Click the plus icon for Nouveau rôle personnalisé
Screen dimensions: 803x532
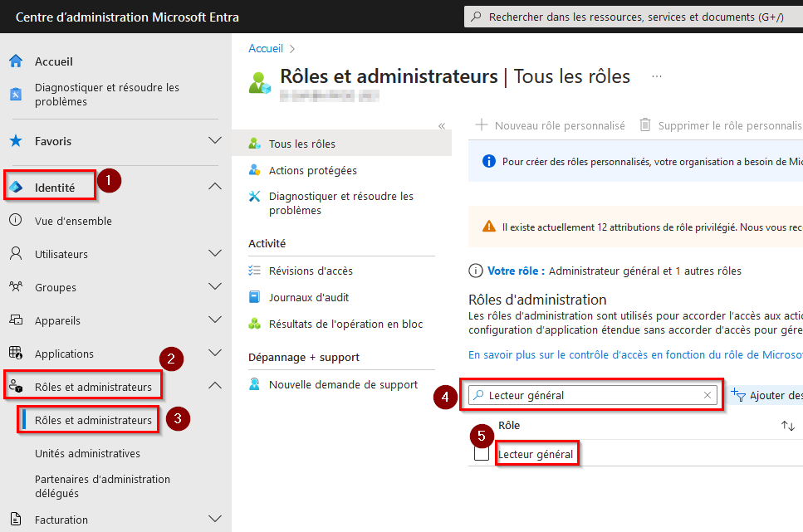482,125
